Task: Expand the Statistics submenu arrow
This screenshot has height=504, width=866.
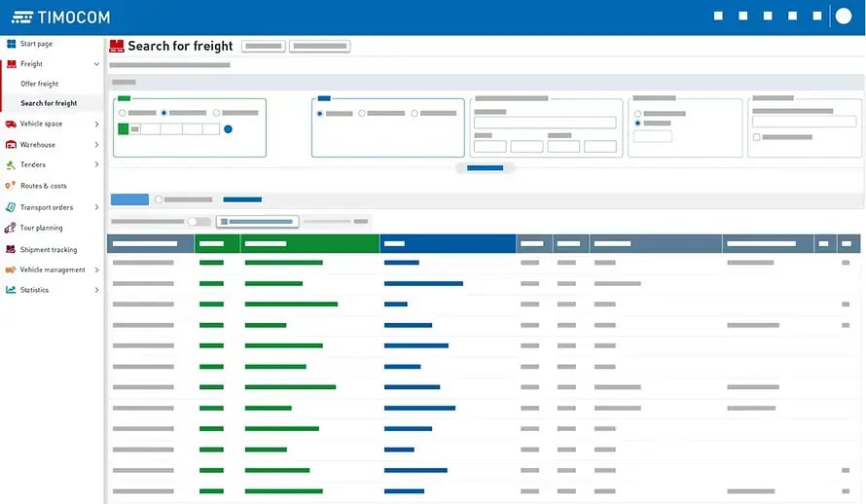Action: [96, 290]
